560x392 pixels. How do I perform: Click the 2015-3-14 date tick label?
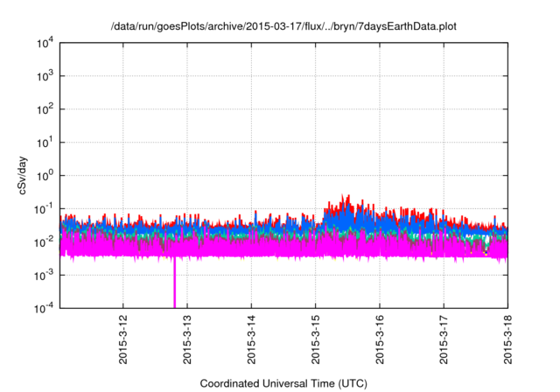(251, 339)
